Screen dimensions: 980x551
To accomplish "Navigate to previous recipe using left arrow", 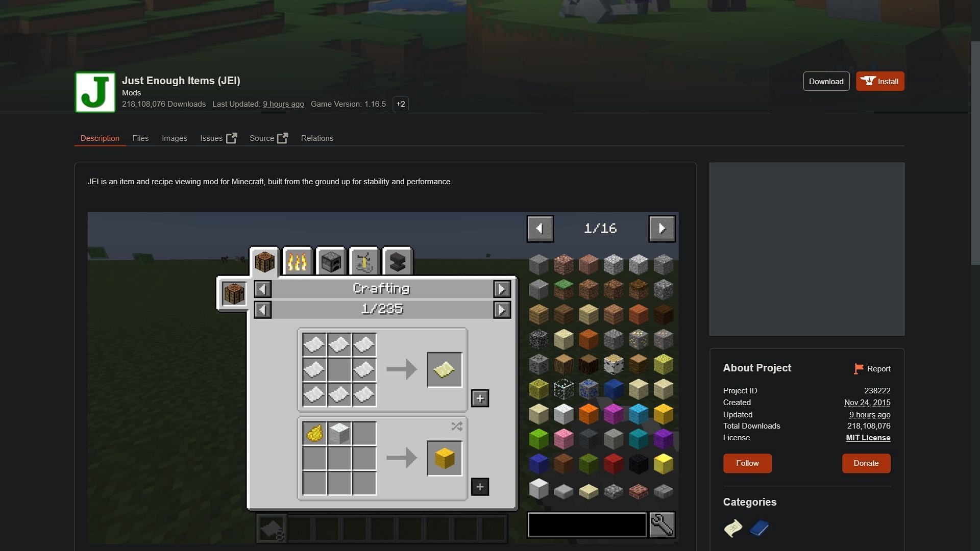I will coord(262,310).
